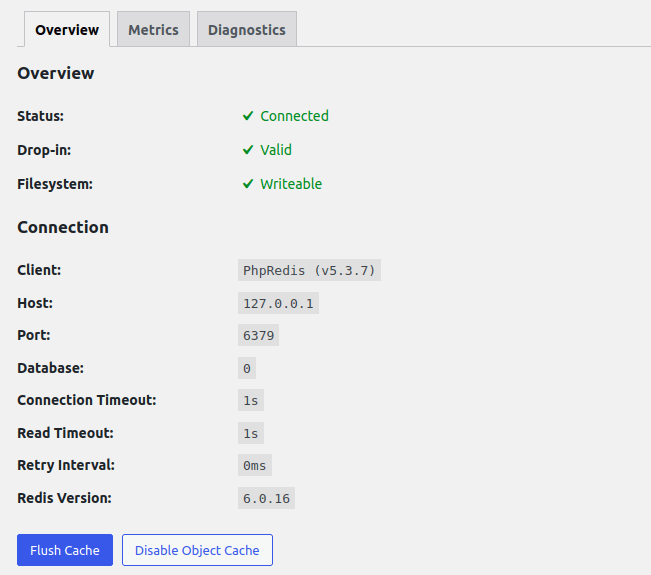The height and width of the screenshot is (575, 651).
Task: Click Disable Object Cache button
Action: click(x=197, y=550)
